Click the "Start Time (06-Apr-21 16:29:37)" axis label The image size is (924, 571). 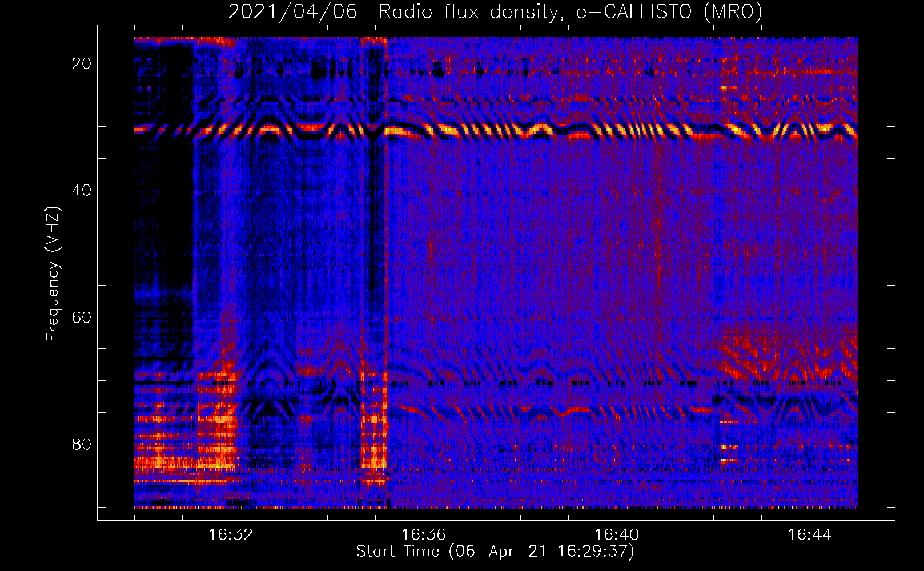[x=495, y=552]
